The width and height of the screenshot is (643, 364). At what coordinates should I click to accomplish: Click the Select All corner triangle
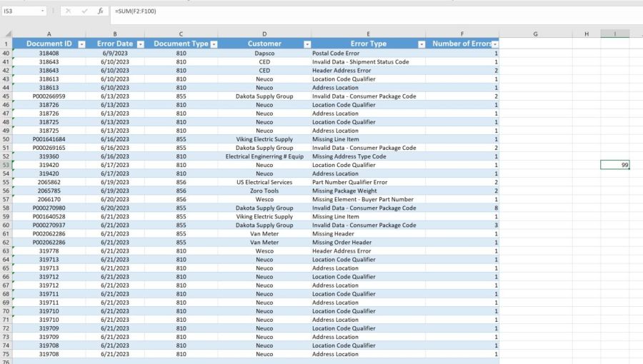click(8, 34)
